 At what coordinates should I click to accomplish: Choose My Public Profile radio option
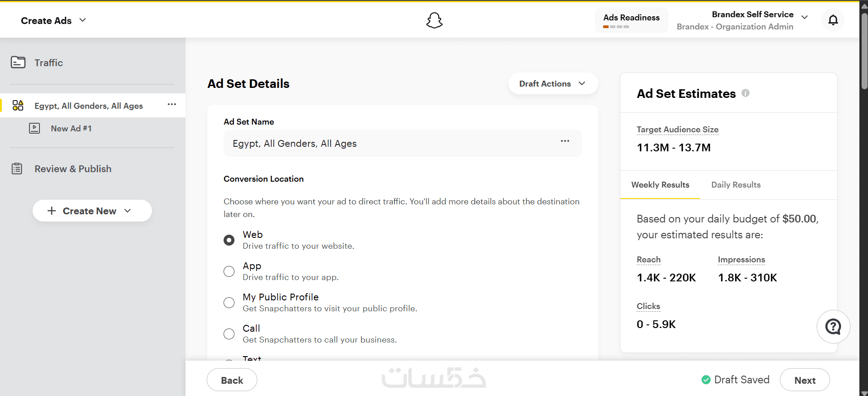tap(229, 303)
